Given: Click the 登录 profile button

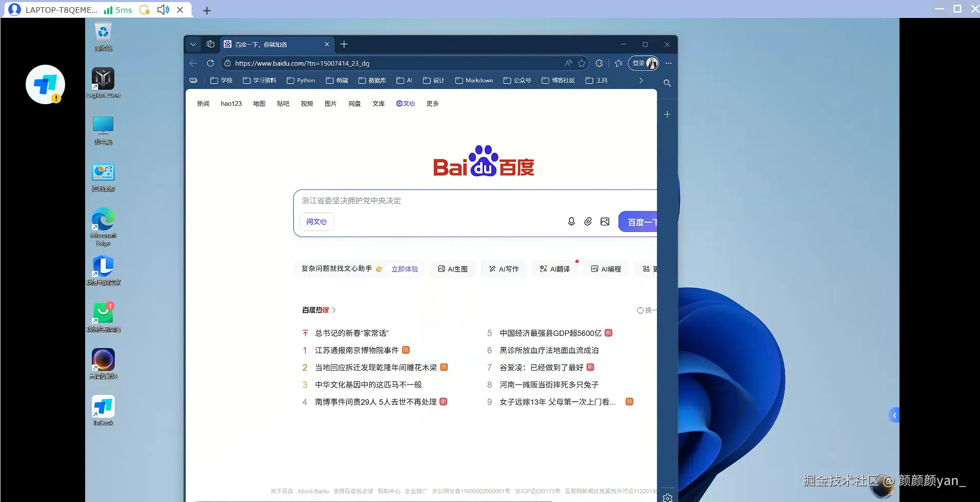Looking at the screenshot, I should [x=644, y=63].
